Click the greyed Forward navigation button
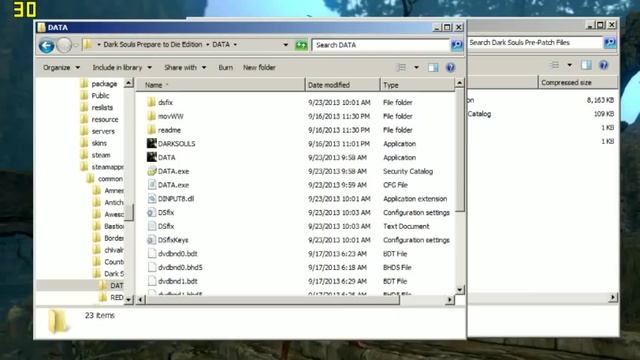This screenshot has height=360, width=640. [64, 45]
